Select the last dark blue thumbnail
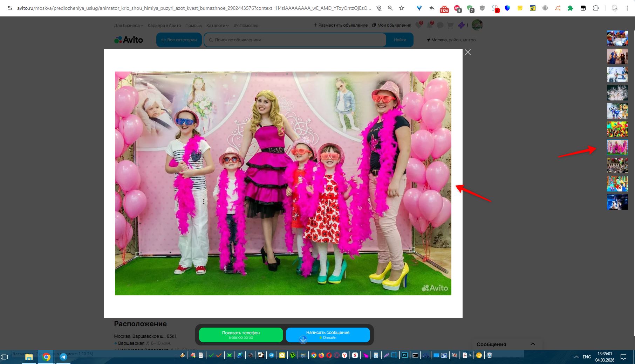This screenshot has width=635, height=364. (x=617, y=202)
